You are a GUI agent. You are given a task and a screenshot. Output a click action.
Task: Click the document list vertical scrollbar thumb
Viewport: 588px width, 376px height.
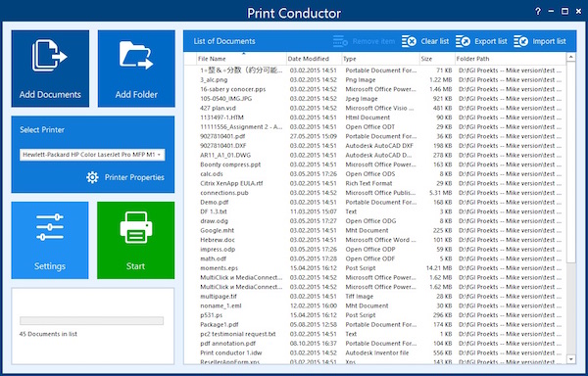(x=570, y=163)
